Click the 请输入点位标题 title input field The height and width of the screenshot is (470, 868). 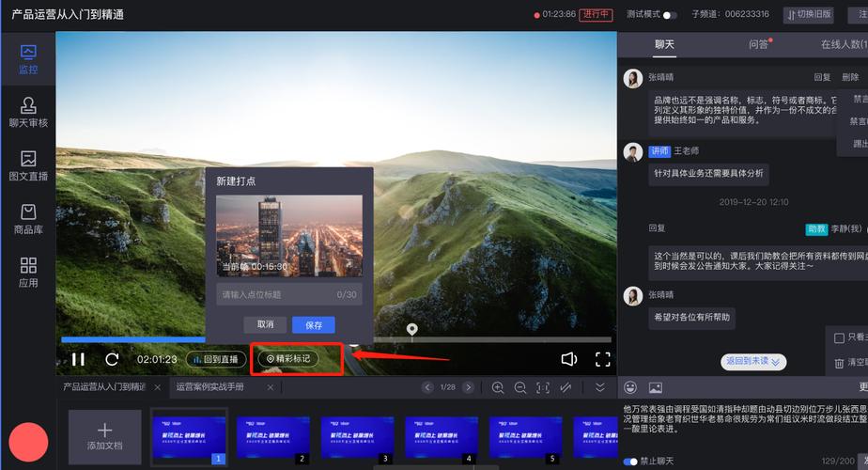click(289, 294)
